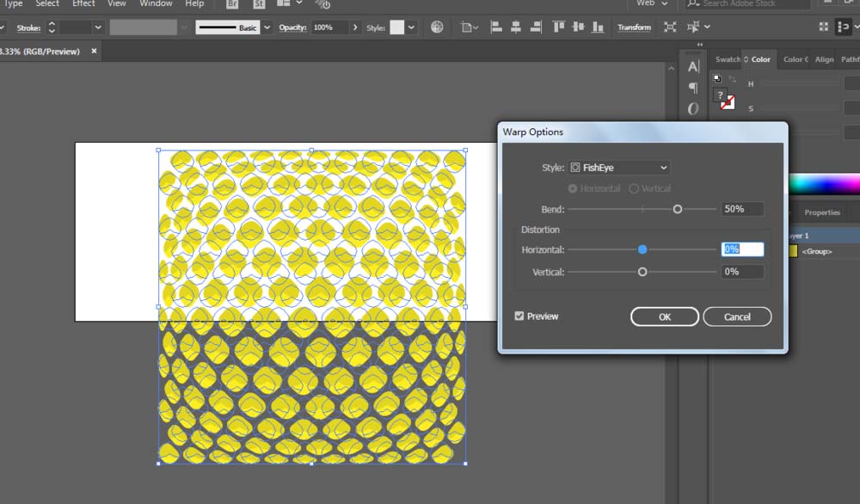Click the Recolor Artwork globe icon
Viewport: 860px width, 504px height.
[437, 28]
